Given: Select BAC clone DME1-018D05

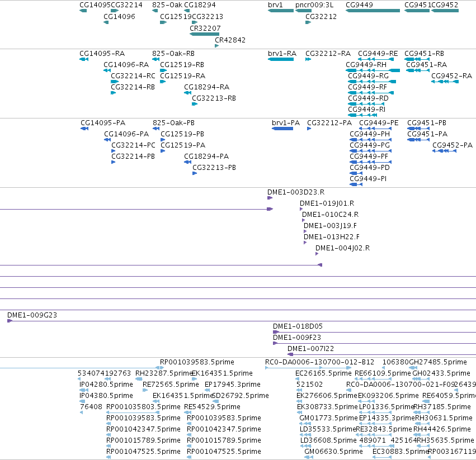Looking at the screenshot, I should 298,327.
